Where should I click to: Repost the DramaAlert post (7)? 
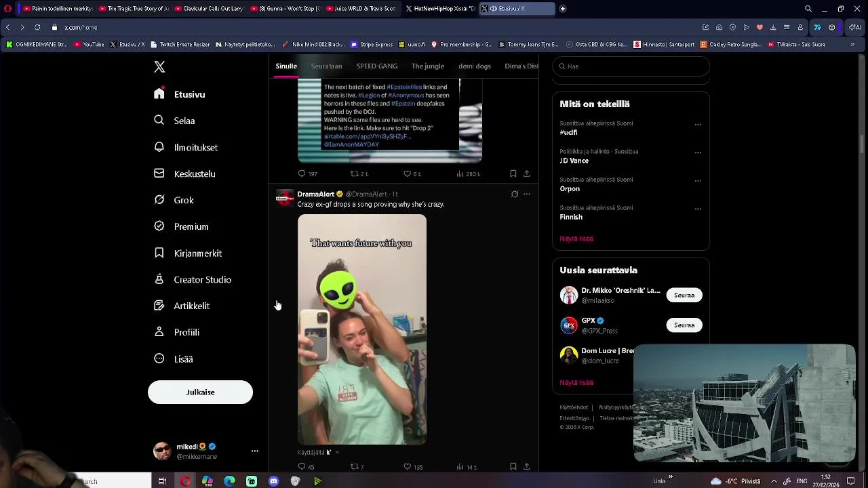point(357,466)
